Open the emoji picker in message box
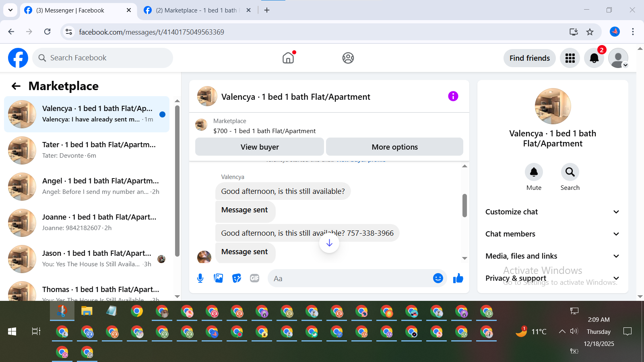The image size is (644, 362). (438, 278)
